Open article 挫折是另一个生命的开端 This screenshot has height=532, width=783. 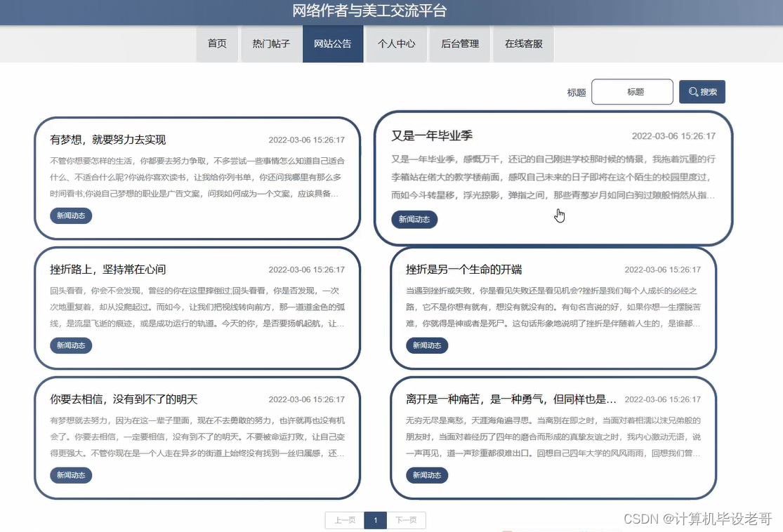pyautogui.click(x=464, y=270)
